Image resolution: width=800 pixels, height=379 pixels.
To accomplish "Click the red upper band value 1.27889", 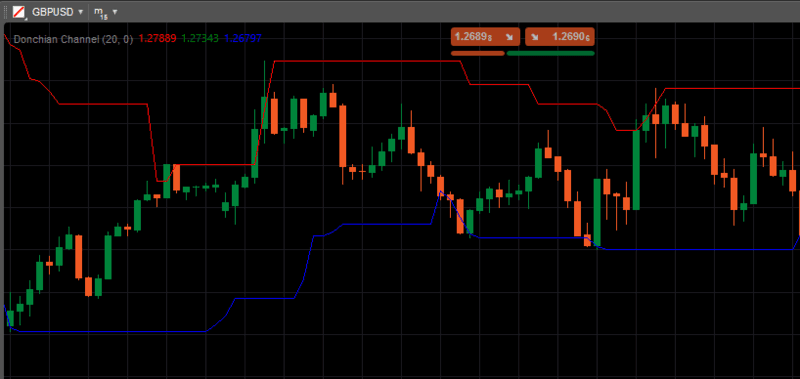I will pos(158,39).
